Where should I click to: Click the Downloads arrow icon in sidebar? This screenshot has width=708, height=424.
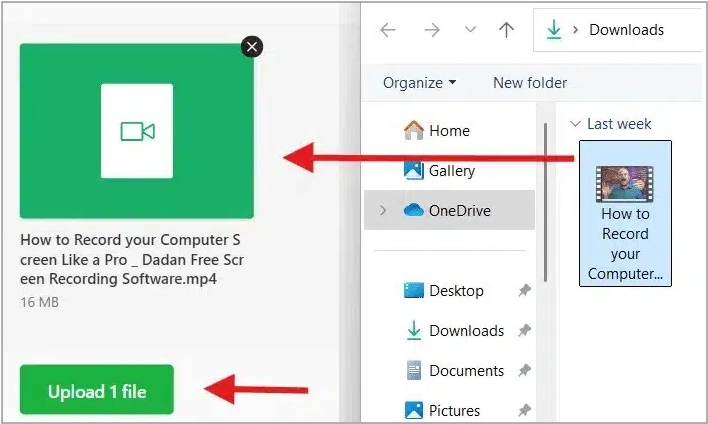[414, 330]
